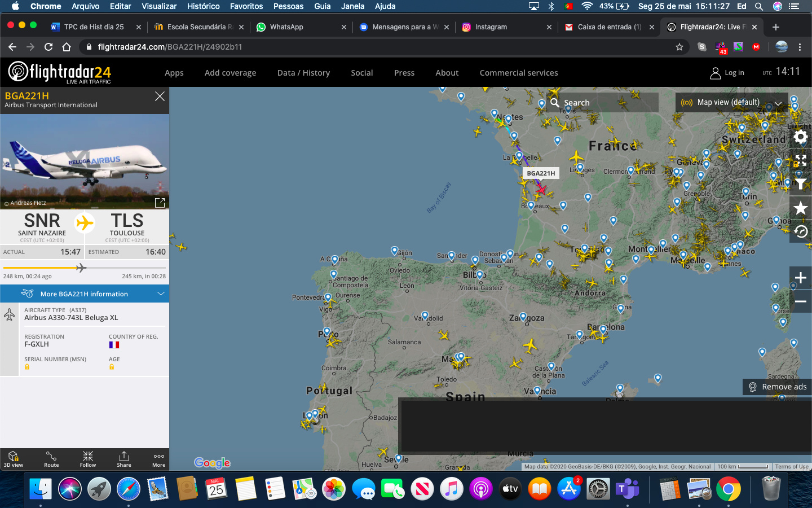Image resolution: width=812 pixels, height=508 pixels.
Task: Open Commercial services page
Action: click(x=519, y=73)
